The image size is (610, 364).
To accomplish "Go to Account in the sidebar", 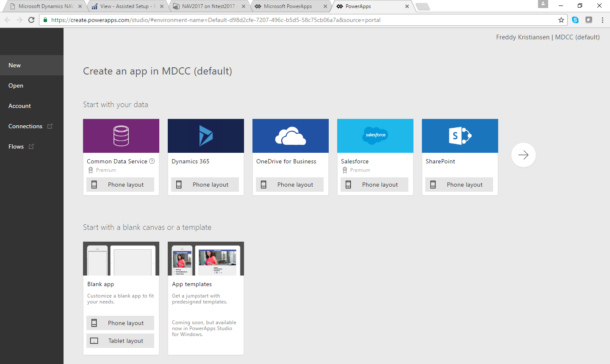I will click(20, 106).
